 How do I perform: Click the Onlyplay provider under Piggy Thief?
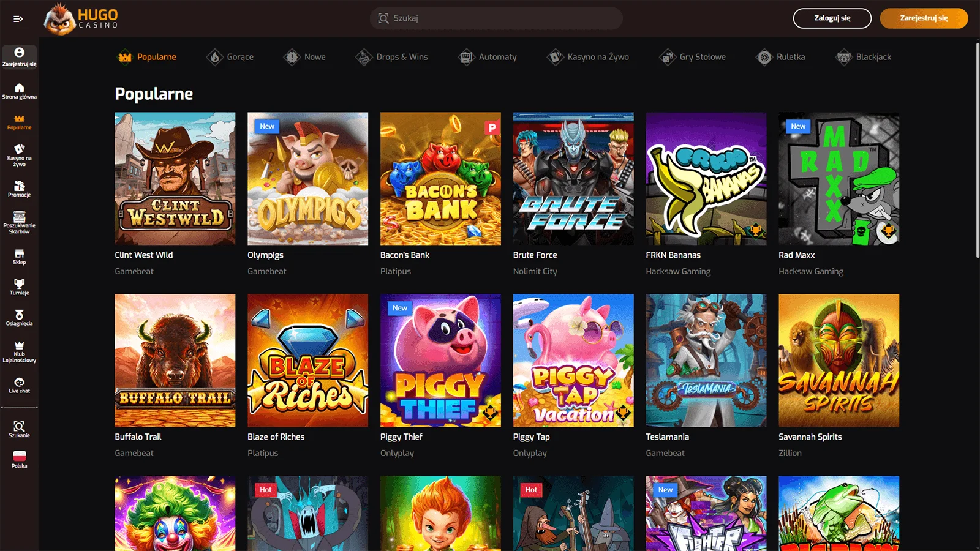coord(397,453)
